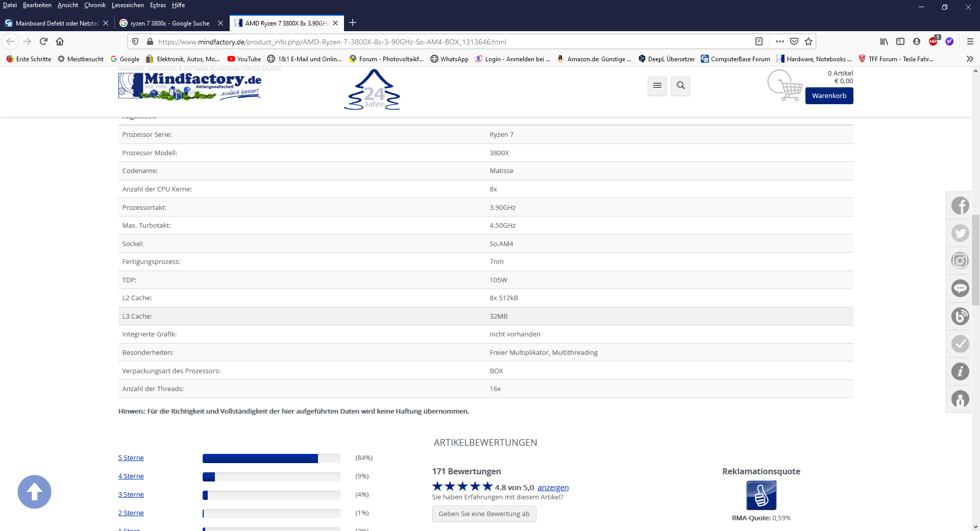The height and width of the screenshot is (531, 980).
Task: Bookmark this page with star icon
Action: click(x=808, y=41)
